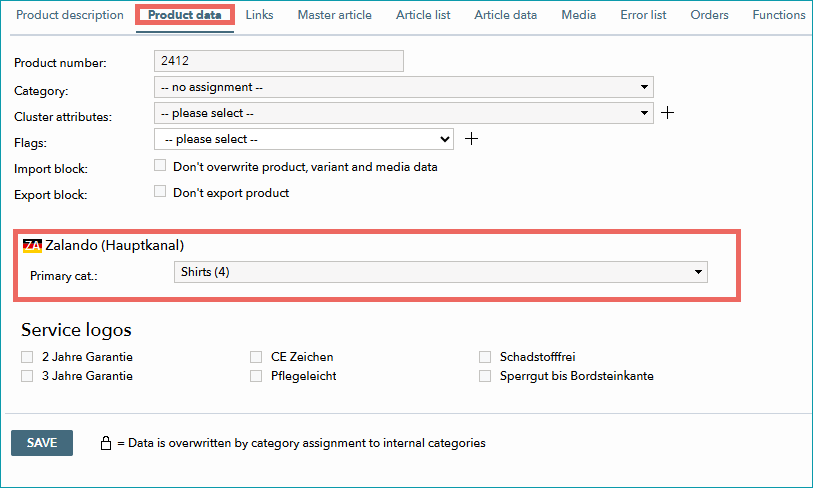Open the Article list tab

click(423, 15)
